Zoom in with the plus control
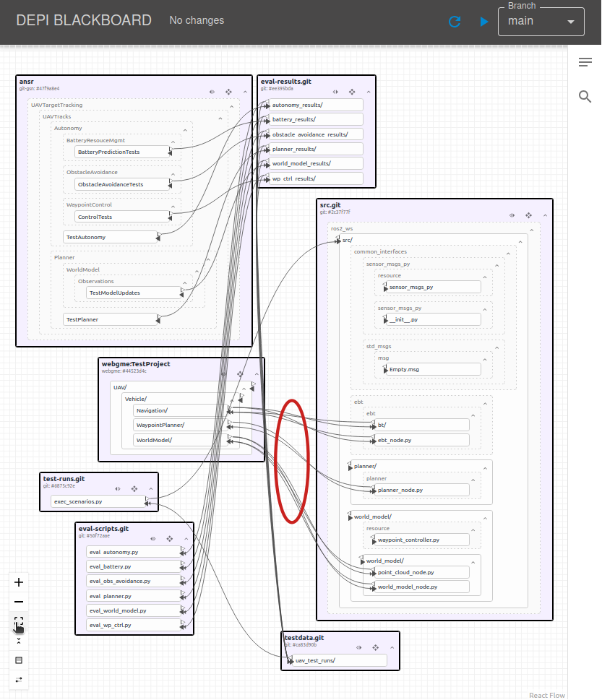 coord(19,582)
